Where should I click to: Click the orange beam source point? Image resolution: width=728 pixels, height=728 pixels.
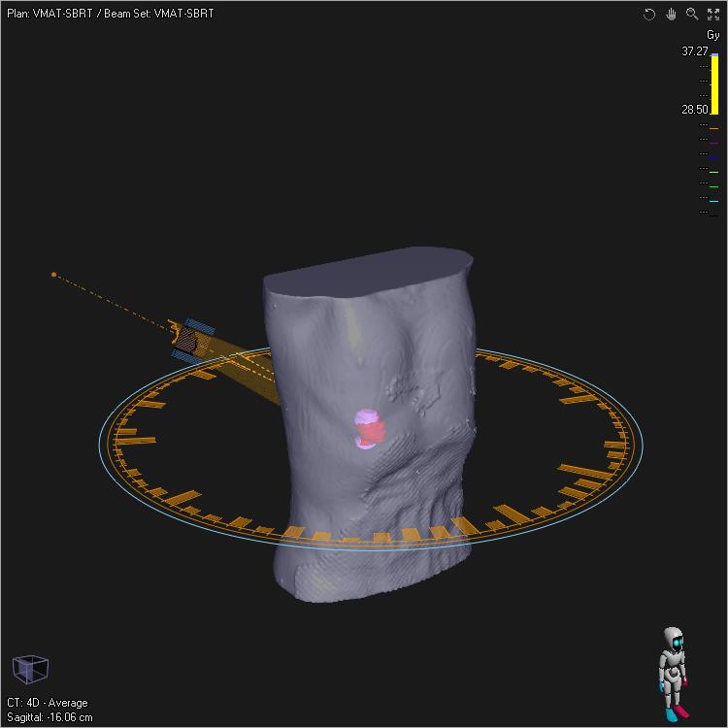[53, 275]
